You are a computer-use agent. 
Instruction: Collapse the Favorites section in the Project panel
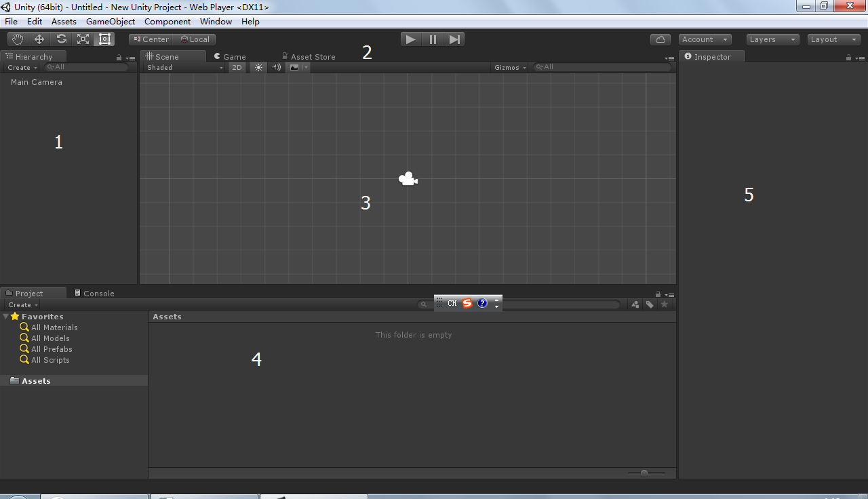[6, 316]
